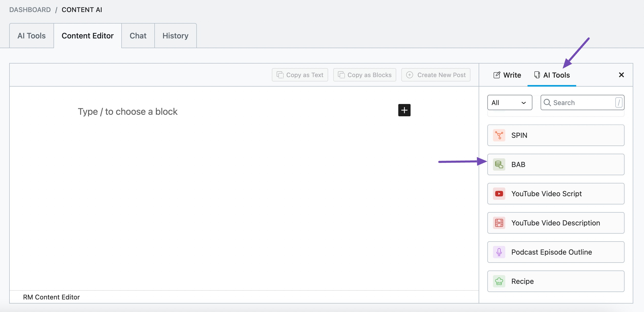This screenshot has width=644, height=312.
Task: Click the Search input field
Action: 582,102
